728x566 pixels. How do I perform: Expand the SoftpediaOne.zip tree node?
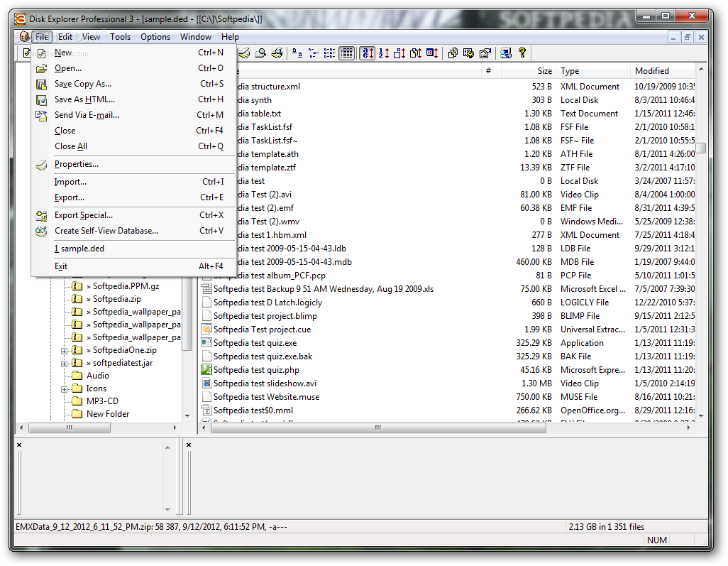(65, 351)
